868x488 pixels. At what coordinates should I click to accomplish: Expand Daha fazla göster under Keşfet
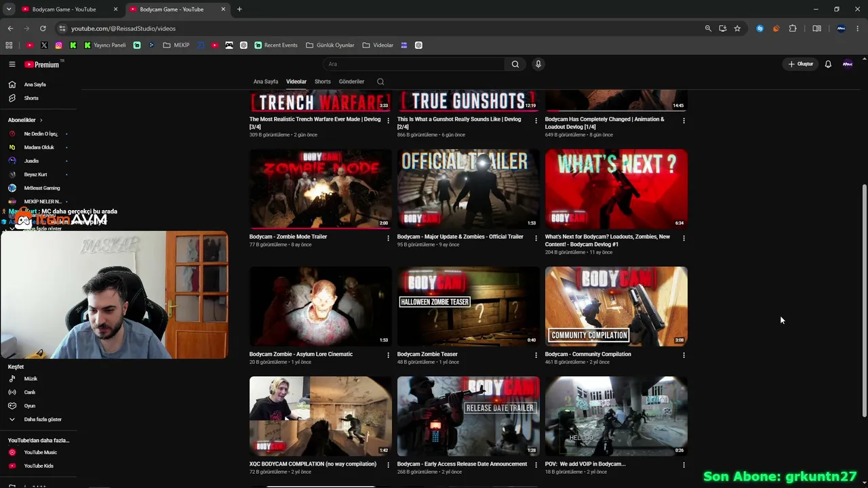[x=35, y=420]
